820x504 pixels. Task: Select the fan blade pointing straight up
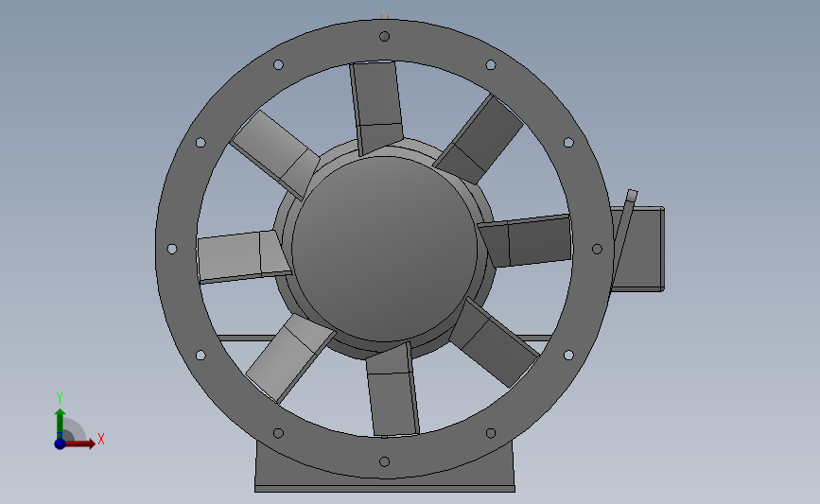click(x=376, y=107)
